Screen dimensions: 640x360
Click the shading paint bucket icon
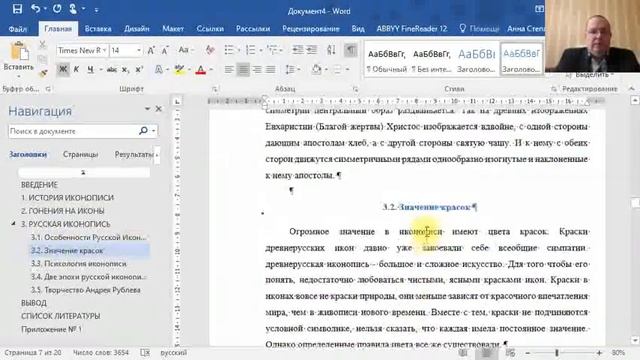pos(316,70)
